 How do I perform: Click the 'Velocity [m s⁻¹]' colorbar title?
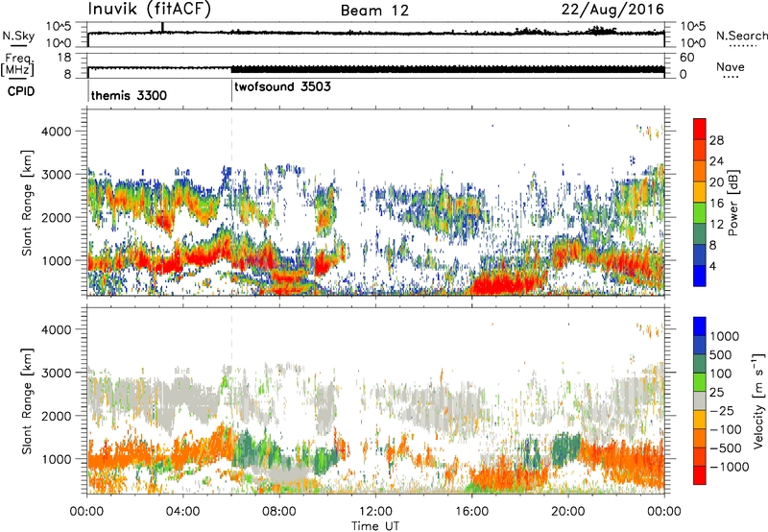coord(758,400)
